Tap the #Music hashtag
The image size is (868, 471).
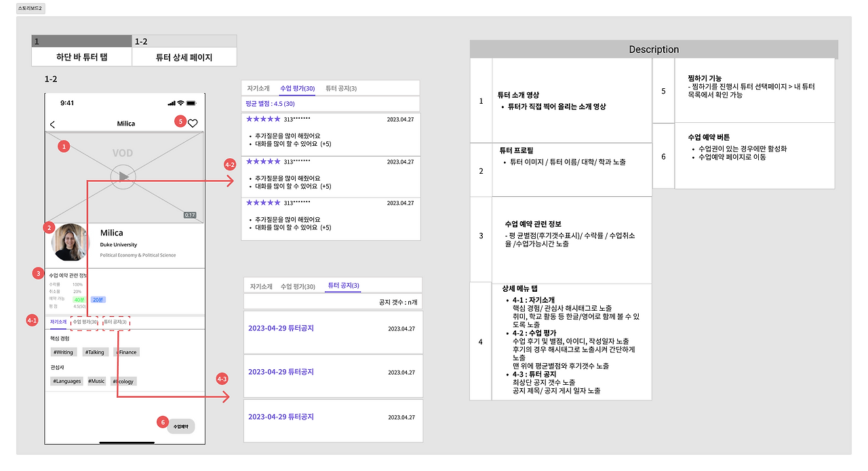pyautogui.click(x=97, y=381)
